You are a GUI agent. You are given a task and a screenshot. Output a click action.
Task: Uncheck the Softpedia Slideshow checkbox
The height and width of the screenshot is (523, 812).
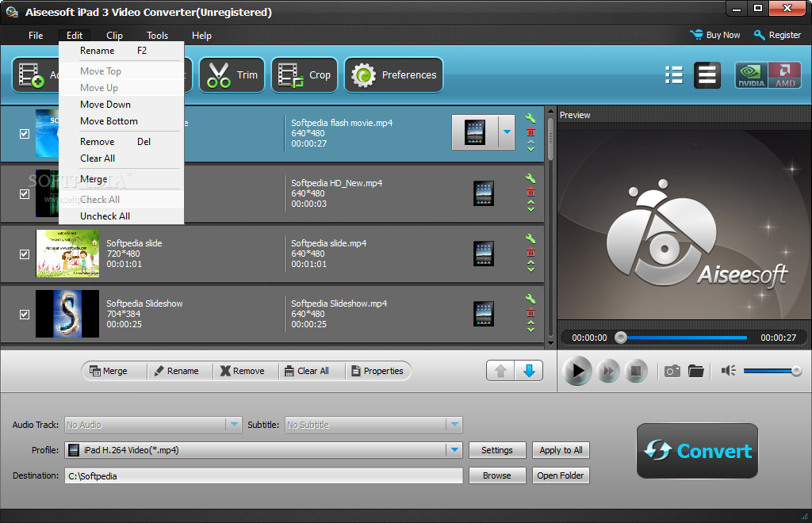coord(25,315)
